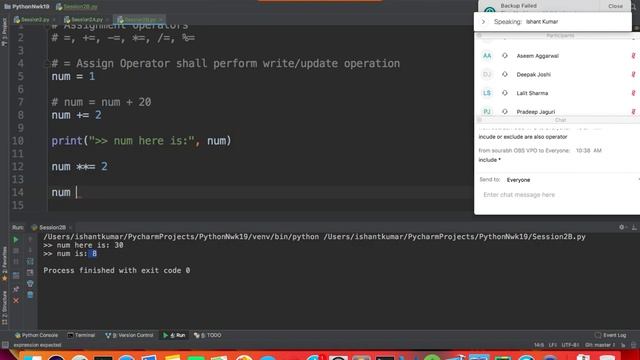Open the Structure tool window on left edge
This screenshot has height=360, width=640.
[4, 307]
